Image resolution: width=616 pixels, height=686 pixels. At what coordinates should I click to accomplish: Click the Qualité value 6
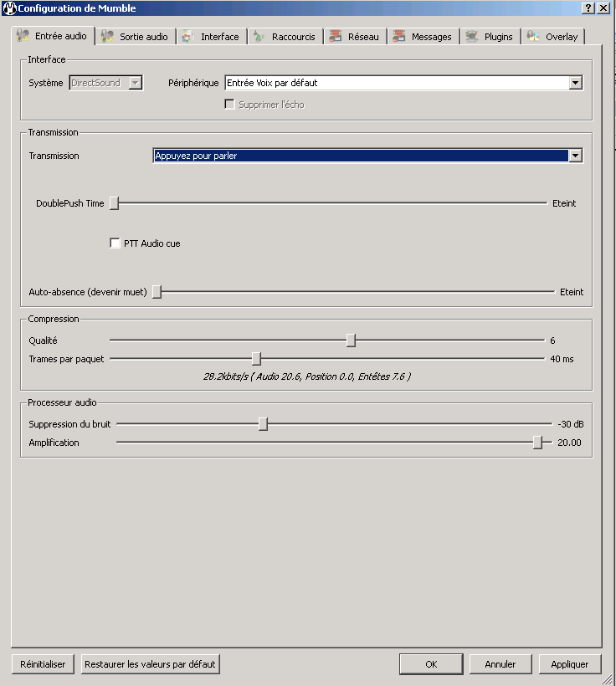552,340
